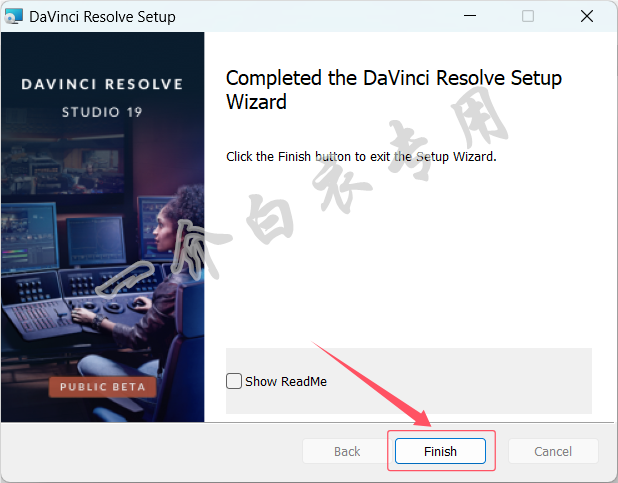Open the installer icon in title bar
This screenshot has height=483, width=618.
(13, 17)
